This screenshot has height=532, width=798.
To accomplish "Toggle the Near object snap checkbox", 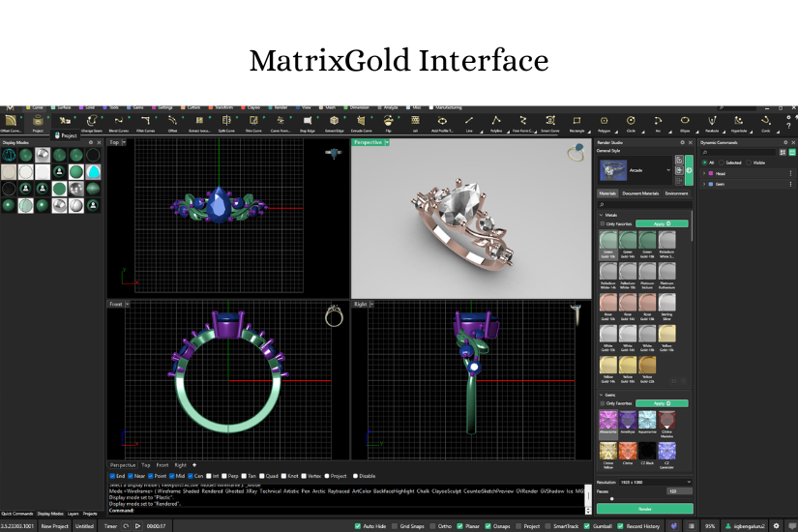I will [x=131, y=476].
